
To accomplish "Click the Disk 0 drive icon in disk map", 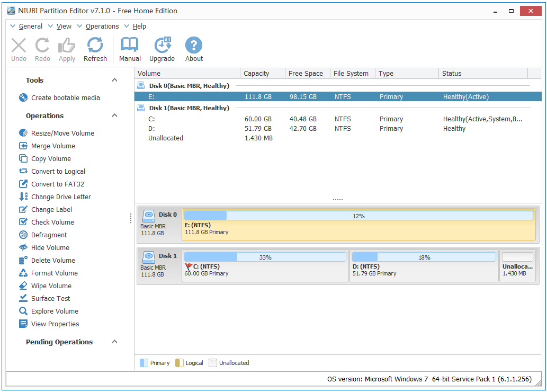I will (x=149, y=216).
